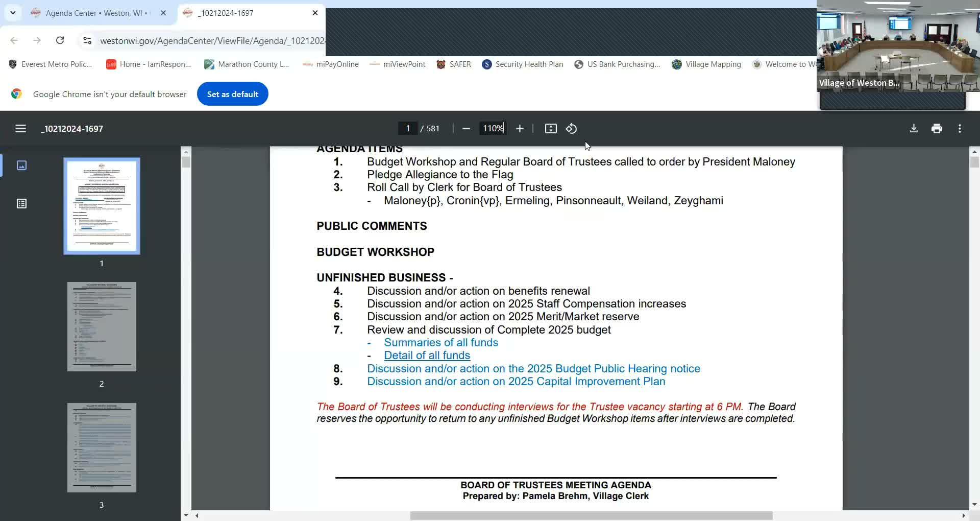Close the Agenda Center tab

[x=163, y=13]
